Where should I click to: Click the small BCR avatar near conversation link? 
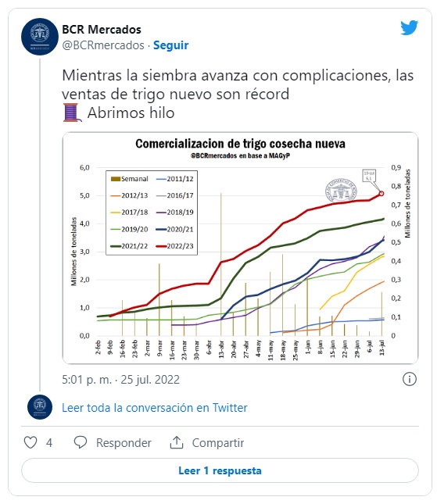[40, 407]
